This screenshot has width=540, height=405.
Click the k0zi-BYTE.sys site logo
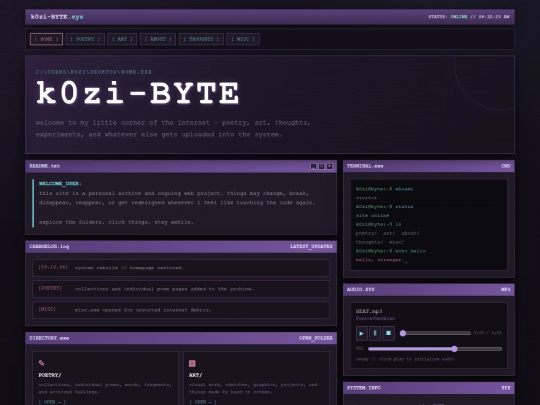click(57, 17)
